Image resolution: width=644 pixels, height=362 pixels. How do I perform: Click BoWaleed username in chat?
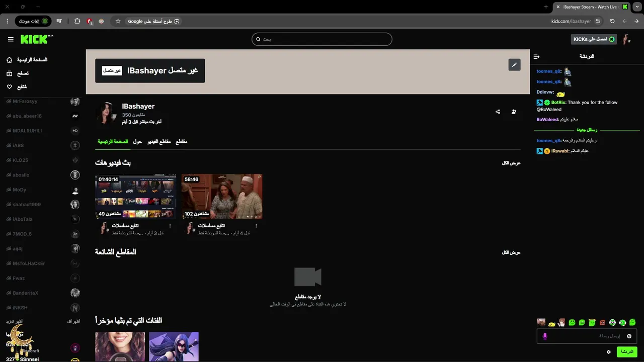click(x=547, y=120)
